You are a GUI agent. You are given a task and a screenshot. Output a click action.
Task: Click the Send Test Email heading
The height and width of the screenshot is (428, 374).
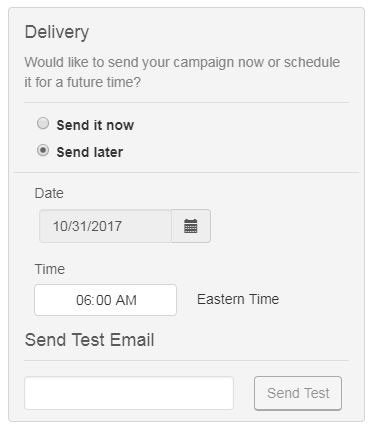pyautogui.click(x=89, y=340)
